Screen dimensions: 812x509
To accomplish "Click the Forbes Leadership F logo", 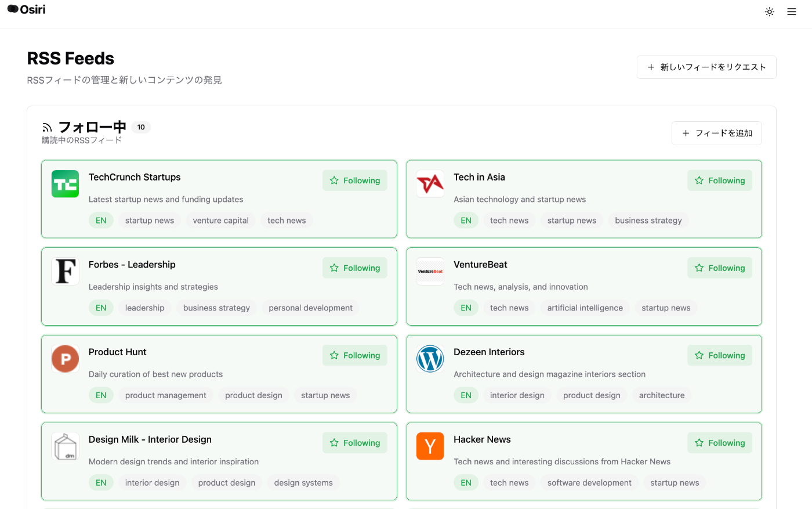I will (65, 272).
